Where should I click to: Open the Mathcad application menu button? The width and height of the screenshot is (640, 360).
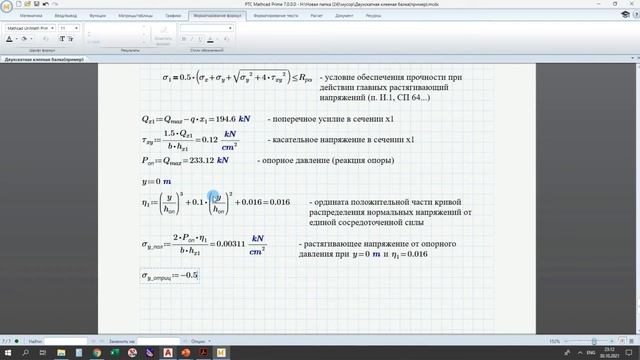tap(7, 7)
